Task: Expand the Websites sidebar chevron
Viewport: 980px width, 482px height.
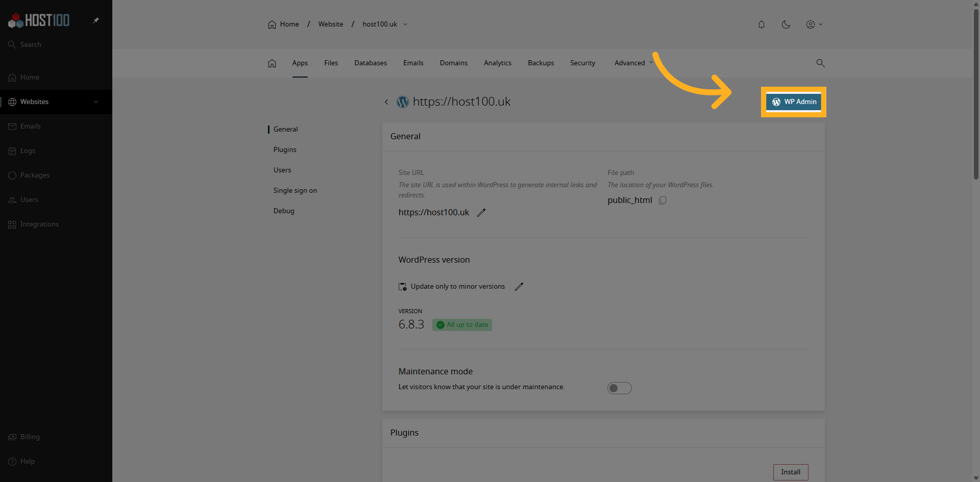Action: point(96,102)
